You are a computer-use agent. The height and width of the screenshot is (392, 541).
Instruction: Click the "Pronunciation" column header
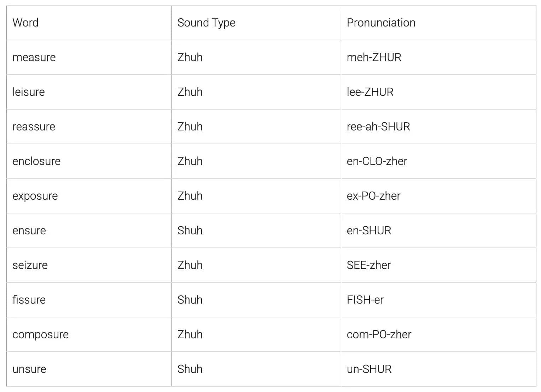pyautogui.click(x=381, y=23)
